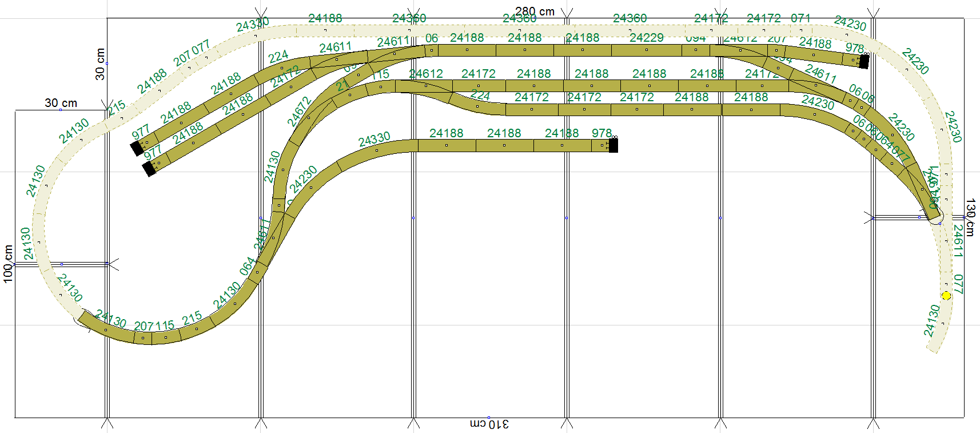Click the "064" label near "24130"
This screenshot has width=980, height=433.
coord(247,267)
